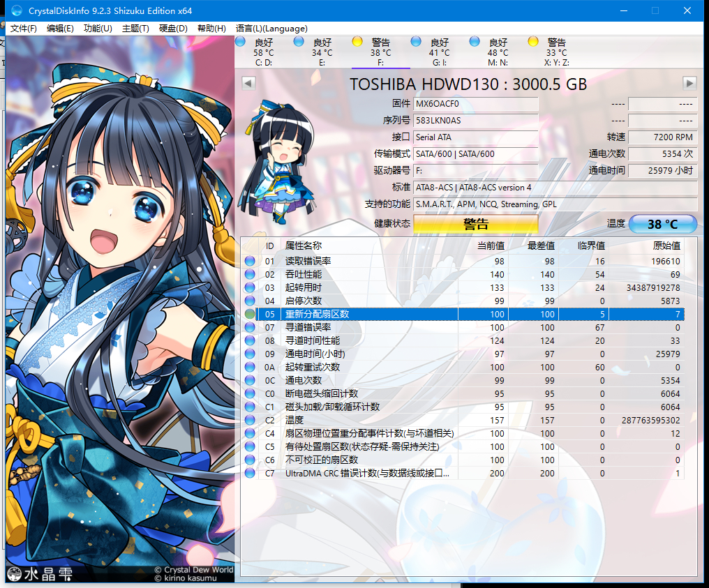The width and height of the screenshot is (709, 588).
Task: Click the blue status icon for M: N:
Action: tap(475, 42)
